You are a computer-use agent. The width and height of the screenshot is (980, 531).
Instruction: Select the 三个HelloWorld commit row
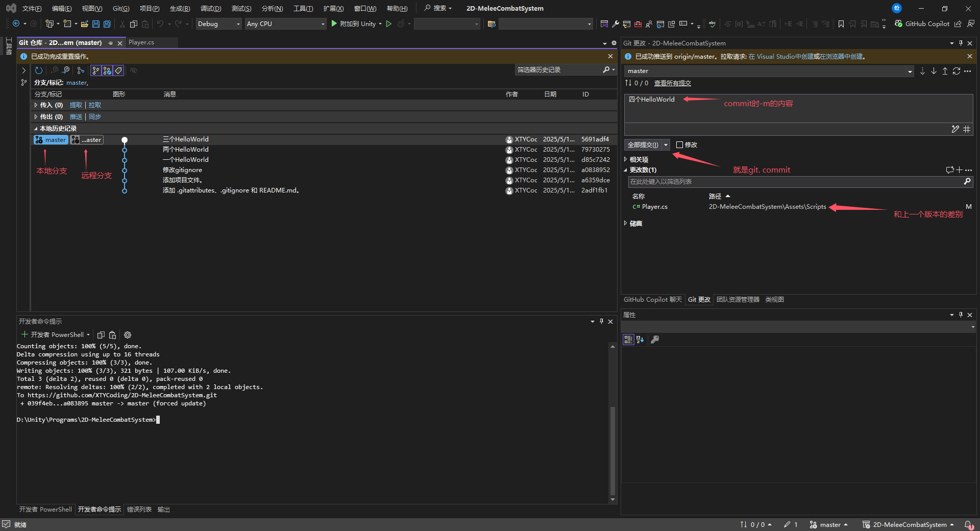(324, 139)
